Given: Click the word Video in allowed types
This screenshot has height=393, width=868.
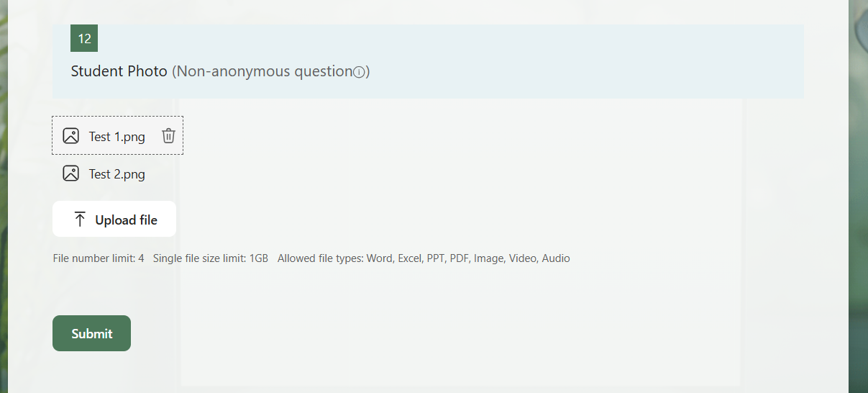Looking at the screenshot, I should (523, 258).
